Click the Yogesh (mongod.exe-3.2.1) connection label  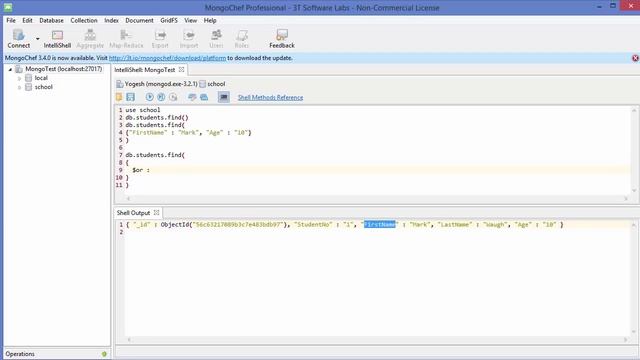(161, 84)
